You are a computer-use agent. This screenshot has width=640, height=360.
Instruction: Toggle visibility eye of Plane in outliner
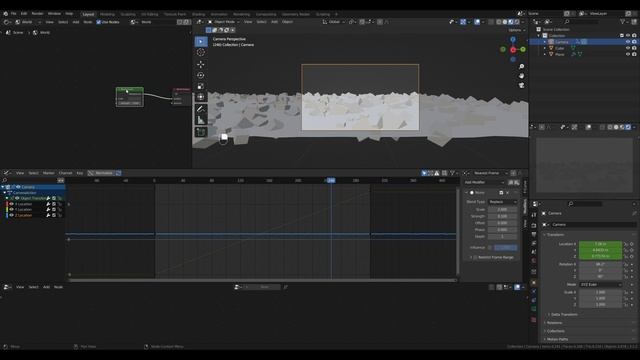click(628, 54)
